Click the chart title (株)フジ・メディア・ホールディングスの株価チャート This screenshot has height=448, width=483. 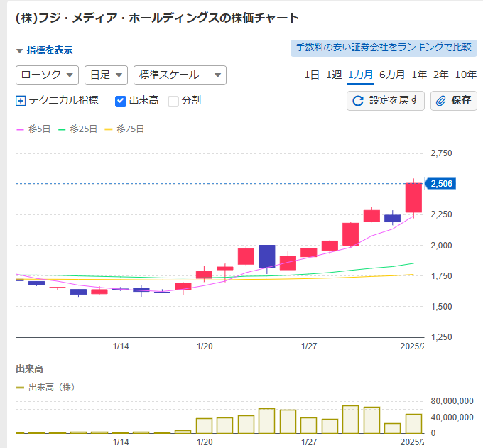point(157,18)
